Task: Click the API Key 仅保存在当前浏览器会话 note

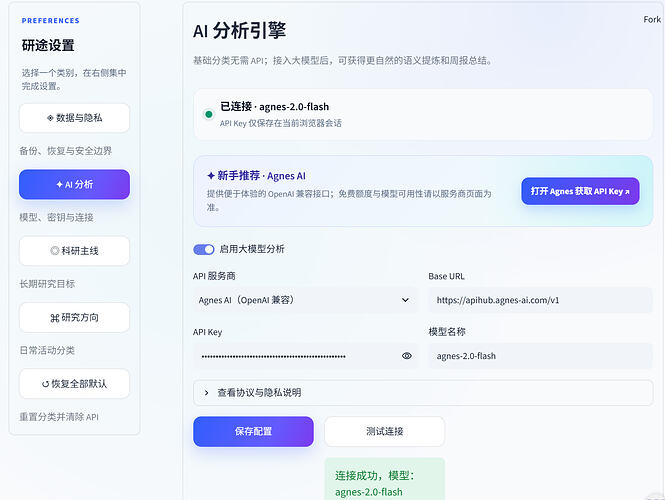Action: (x=281, y=123)
